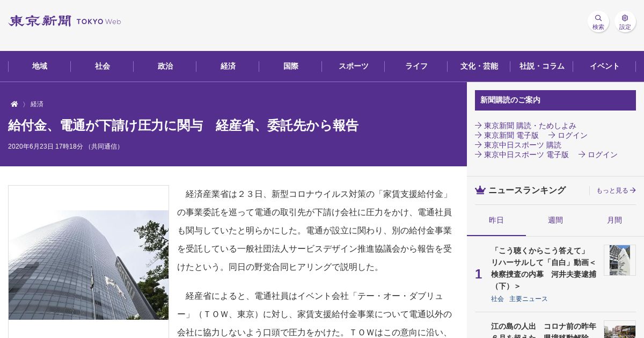
Task: Open the イベント navigation menu
Action: coord(605,67)
